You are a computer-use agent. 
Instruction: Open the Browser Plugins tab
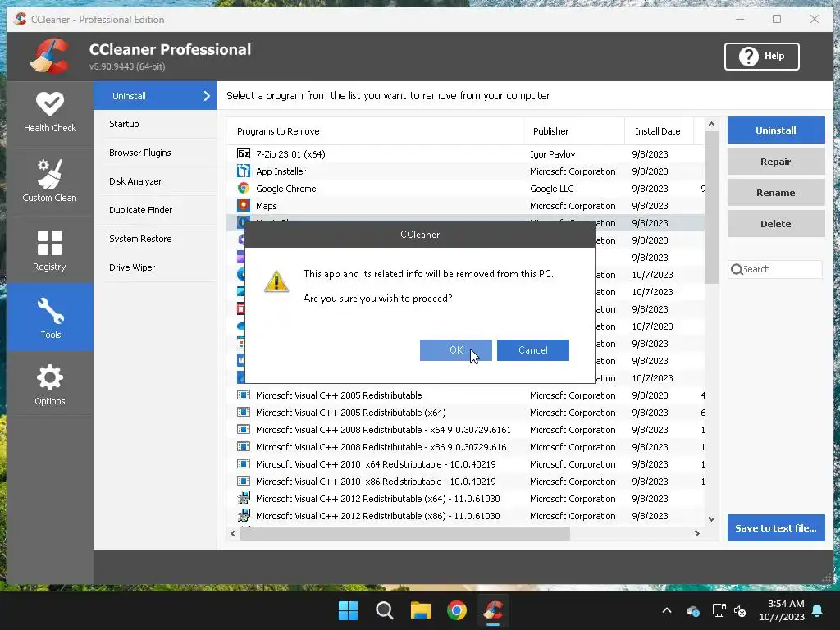[155, 153]
